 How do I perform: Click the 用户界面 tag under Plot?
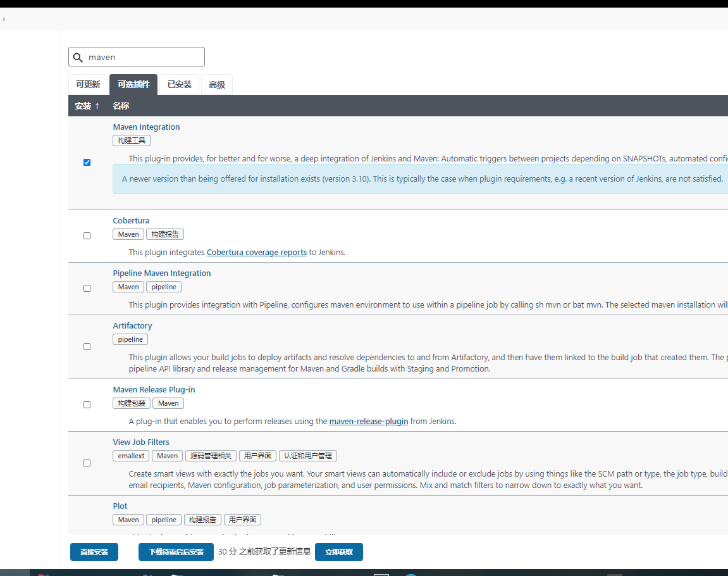click(x=242, y=519)
